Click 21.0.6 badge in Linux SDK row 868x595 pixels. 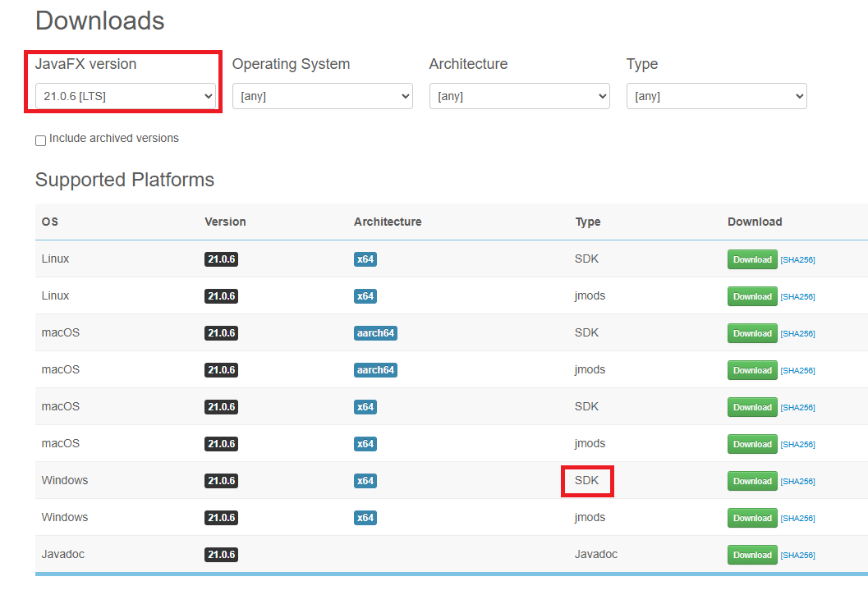pyautogui.click(x=222, y=259)
